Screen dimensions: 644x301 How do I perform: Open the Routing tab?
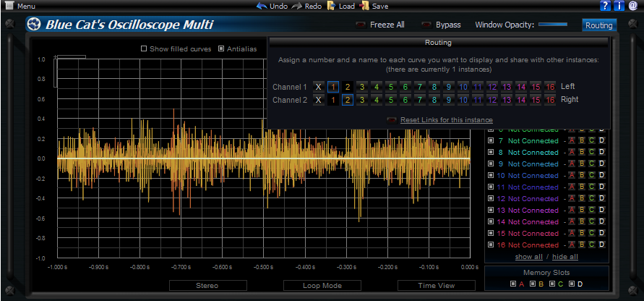(x=599, y=25)
